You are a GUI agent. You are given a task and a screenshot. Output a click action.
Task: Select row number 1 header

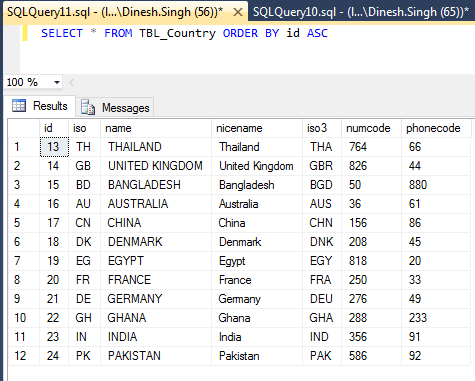24,147
